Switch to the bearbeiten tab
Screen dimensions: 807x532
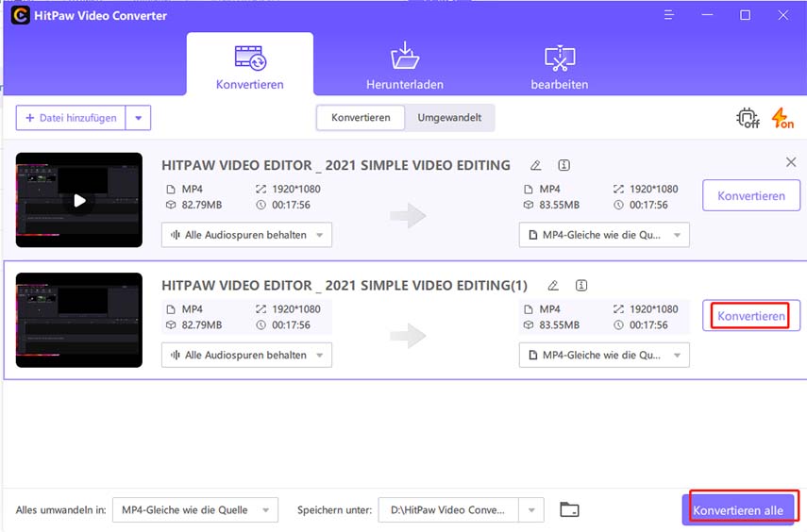click(560, 64)
